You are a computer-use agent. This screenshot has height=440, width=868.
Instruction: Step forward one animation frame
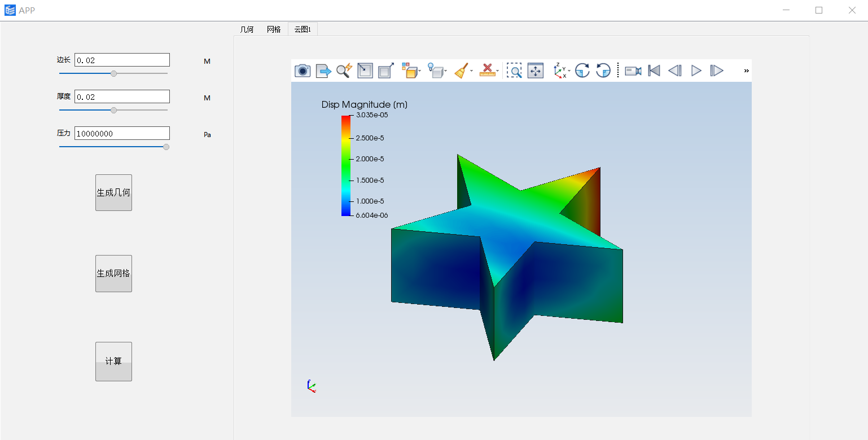coord(717,71)
